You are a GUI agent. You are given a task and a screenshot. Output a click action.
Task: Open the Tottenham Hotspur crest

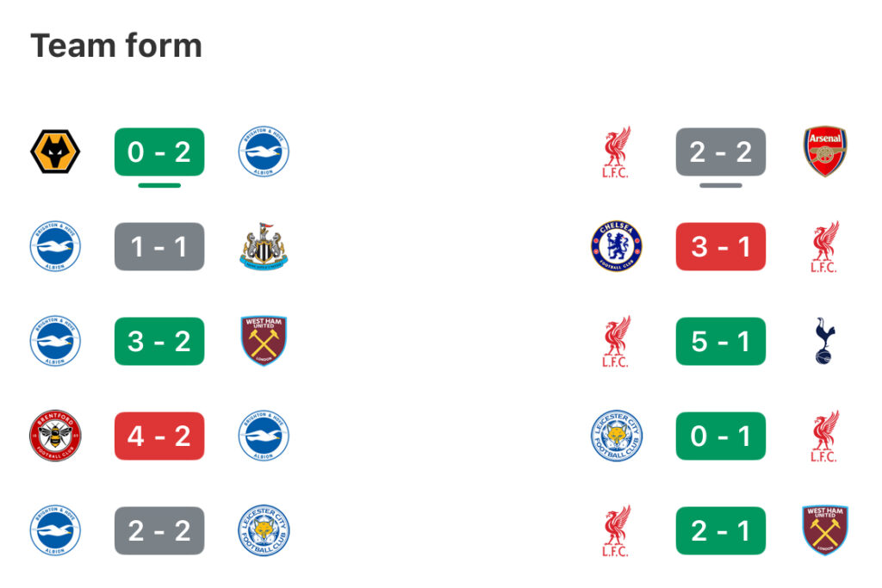(824, 341)
